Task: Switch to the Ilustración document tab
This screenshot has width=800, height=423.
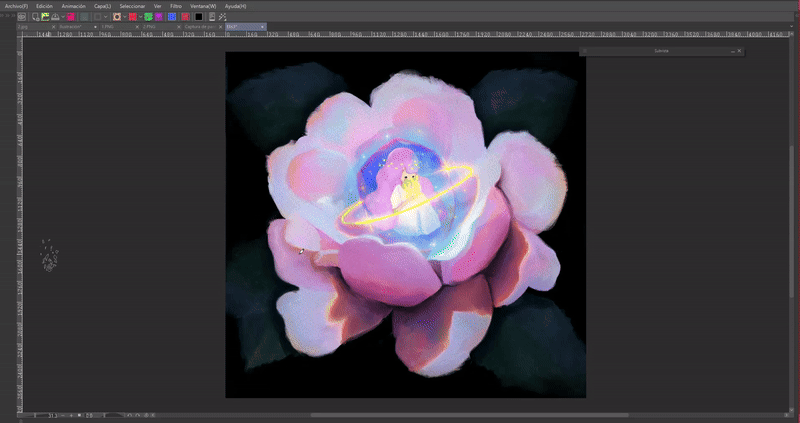Action: 76,27
